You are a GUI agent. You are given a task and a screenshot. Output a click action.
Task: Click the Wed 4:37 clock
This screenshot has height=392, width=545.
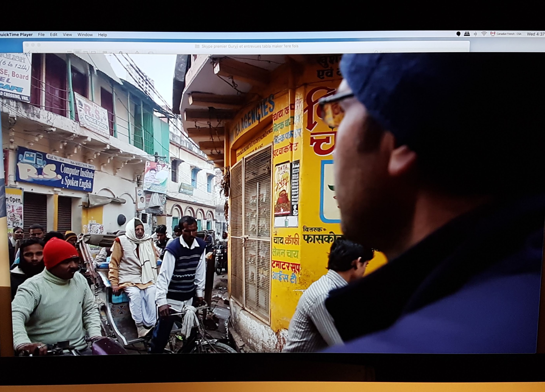point(535,34)
